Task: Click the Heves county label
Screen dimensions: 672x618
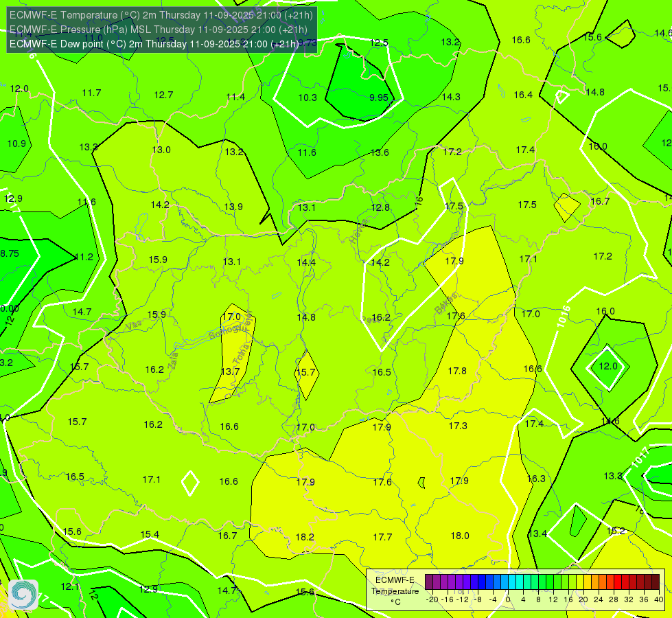Action: (x=359, y=231)
